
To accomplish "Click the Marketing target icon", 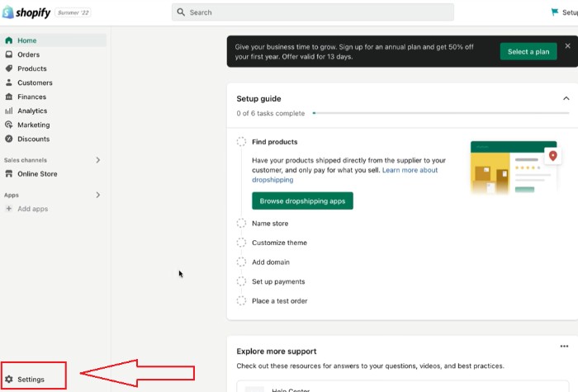I will click(9, 125).
